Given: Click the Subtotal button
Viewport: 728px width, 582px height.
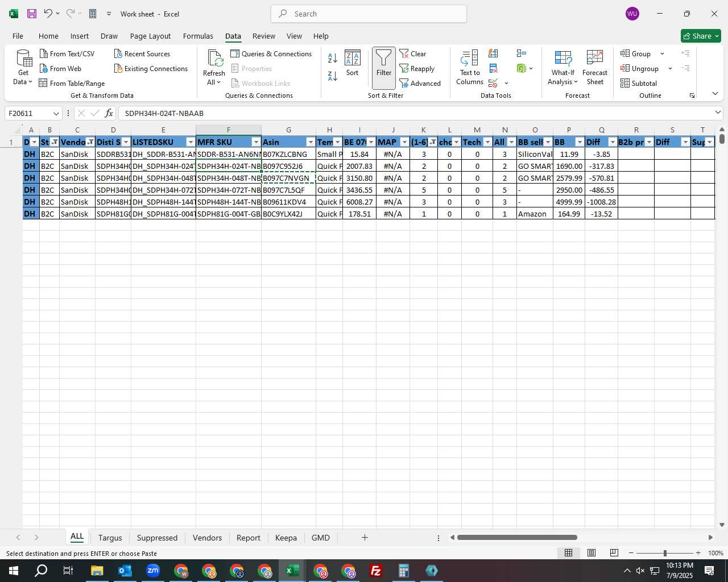Looking at the screenshot, I should point(639,83).
